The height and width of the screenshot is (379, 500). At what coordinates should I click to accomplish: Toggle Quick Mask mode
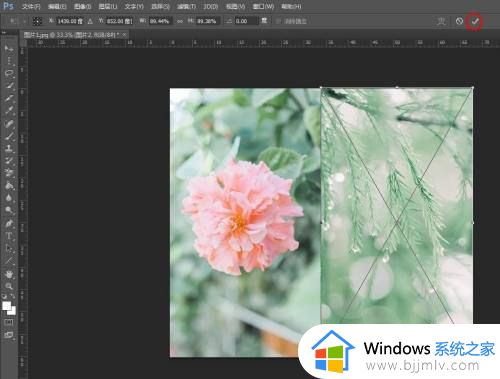coord(9,322)
